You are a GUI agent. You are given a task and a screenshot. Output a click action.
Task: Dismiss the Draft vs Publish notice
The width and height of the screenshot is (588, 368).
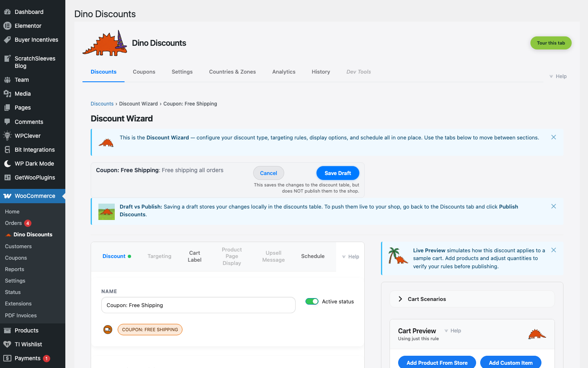tap(554, 206)
